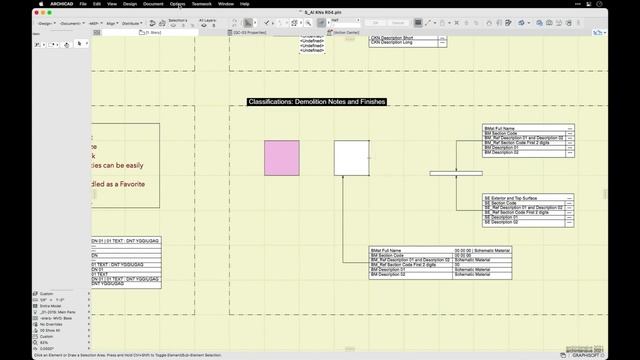Open the navigator popup icon at right
Image resolution: width=640 pixels, height=360 pixels.
(598, 32)
